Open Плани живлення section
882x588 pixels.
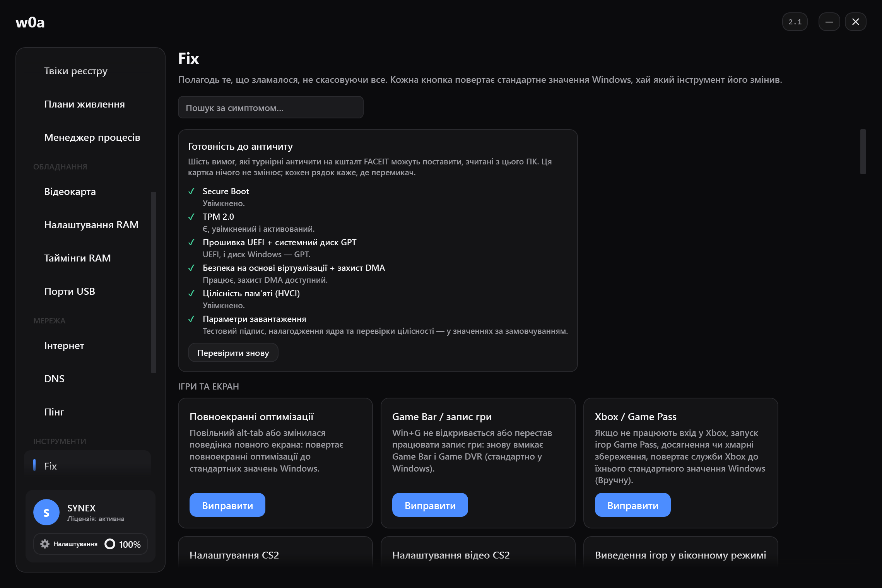[84, 104]
